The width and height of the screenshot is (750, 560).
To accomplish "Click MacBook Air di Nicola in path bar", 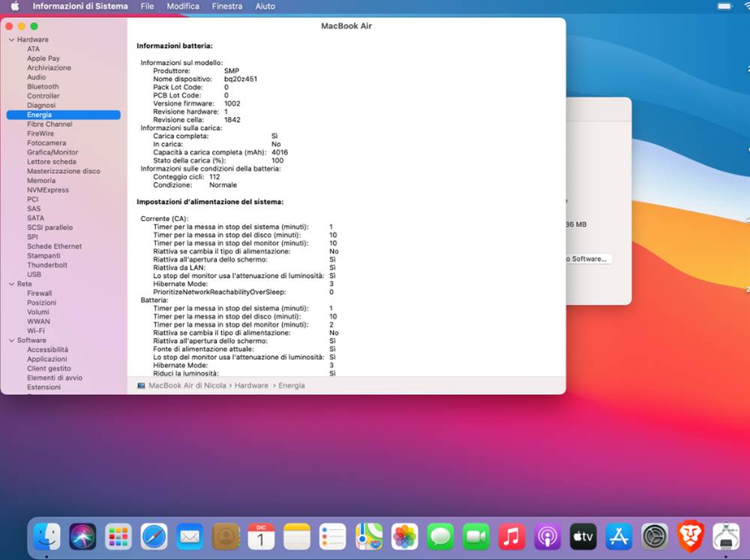I will [x=187, y=385].
